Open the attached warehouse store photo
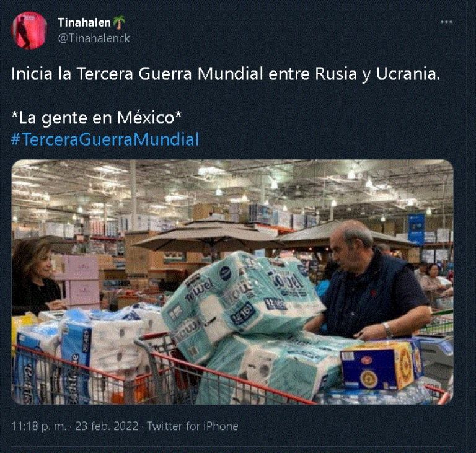The width and height of the screenshot is (476, 453). point(232,282)
